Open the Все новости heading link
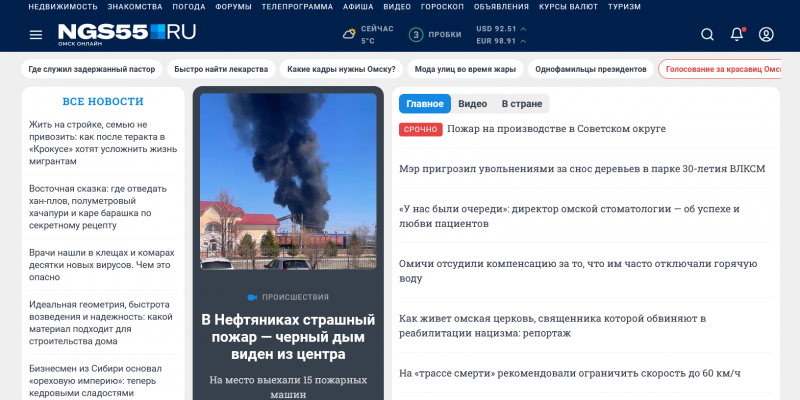The height and width of the screenshot is (400, 800). [x=103, y=102]
